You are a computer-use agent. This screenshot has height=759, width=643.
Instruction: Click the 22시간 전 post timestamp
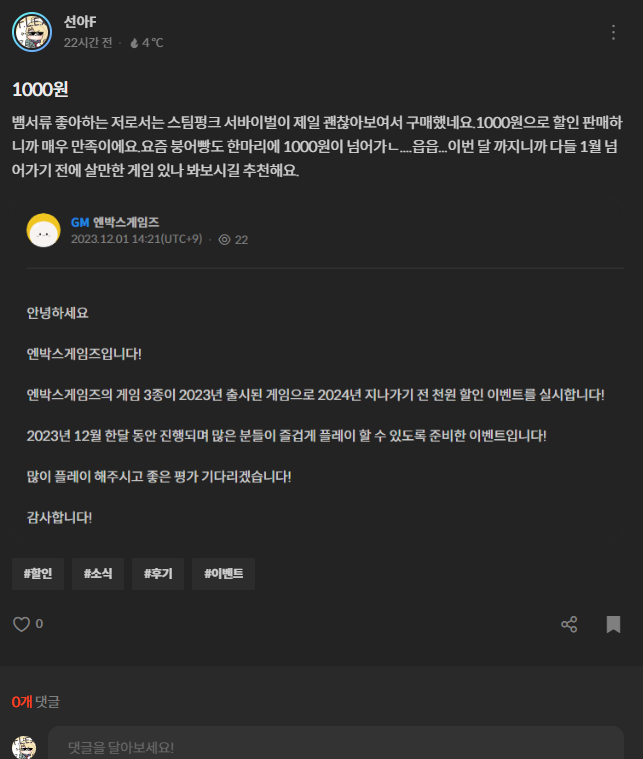[88, 43]
